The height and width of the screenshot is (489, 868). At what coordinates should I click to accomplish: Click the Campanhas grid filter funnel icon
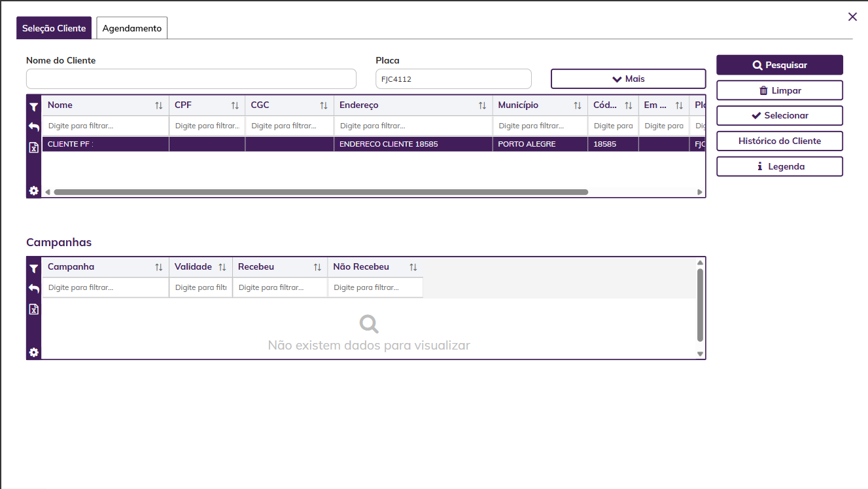tap(34, 268)
